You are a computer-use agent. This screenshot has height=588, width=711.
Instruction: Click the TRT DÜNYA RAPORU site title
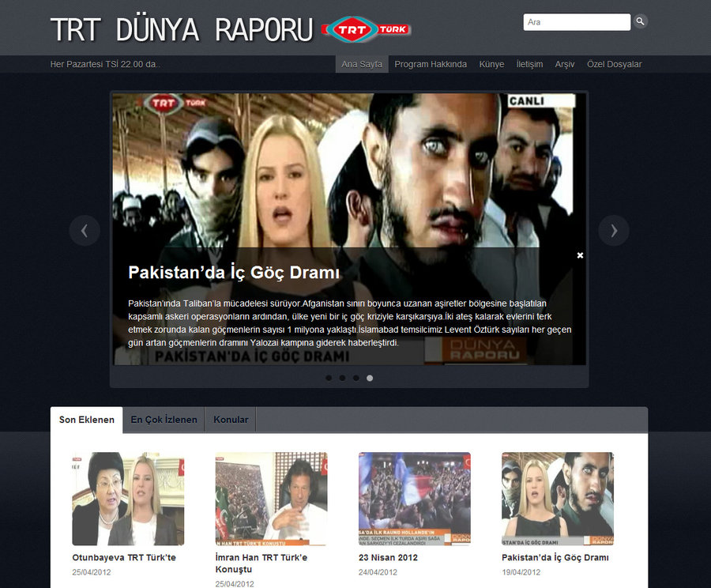click(182, 30)
